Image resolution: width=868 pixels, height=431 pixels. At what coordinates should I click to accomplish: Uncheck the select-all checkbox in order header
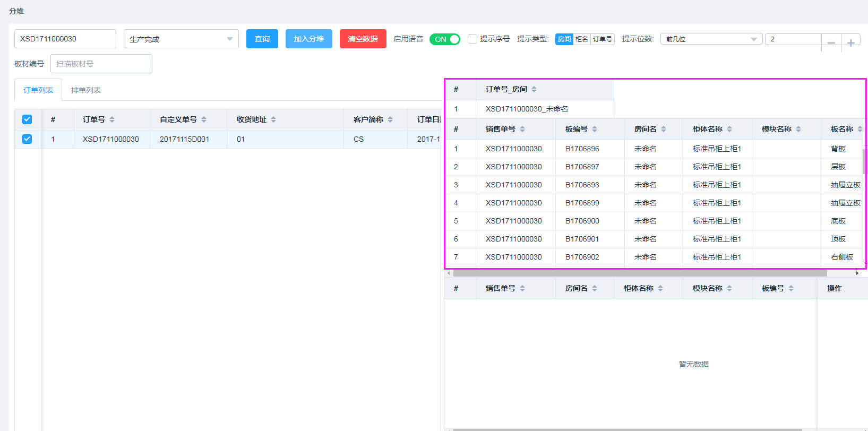pyautogui.click(x=27, y=119)
